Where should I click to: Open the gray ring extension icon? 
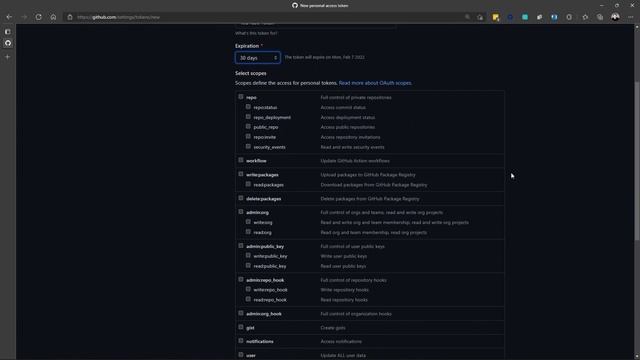[x=569, y=17]
